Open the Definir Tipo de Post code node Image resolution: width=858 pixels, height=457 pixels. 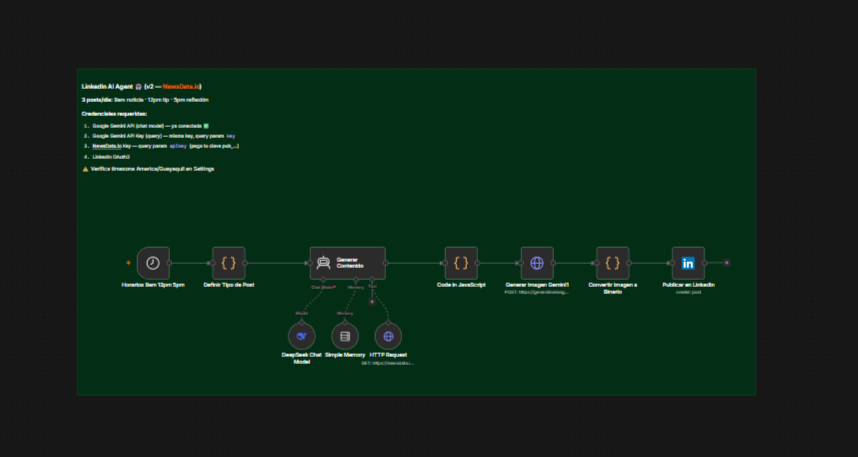pos(229,263)
